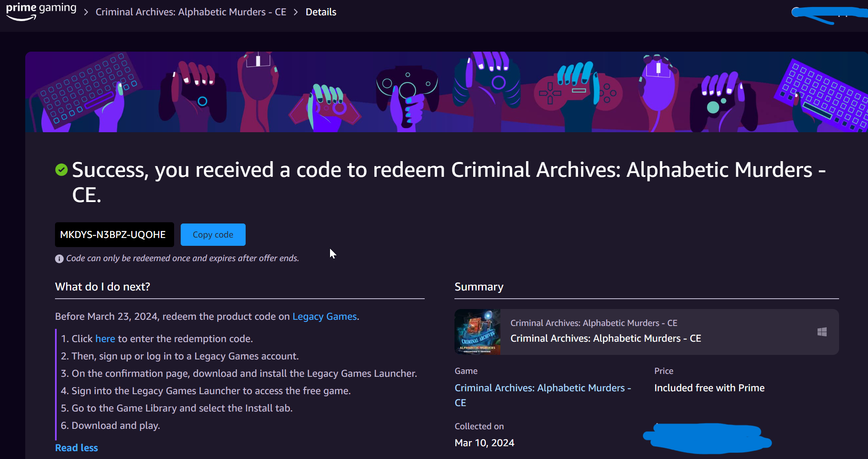Screen dimensions: 868x459
Task: Click the 'Mar 10, 2024' collected date
Action: [484, 443]
